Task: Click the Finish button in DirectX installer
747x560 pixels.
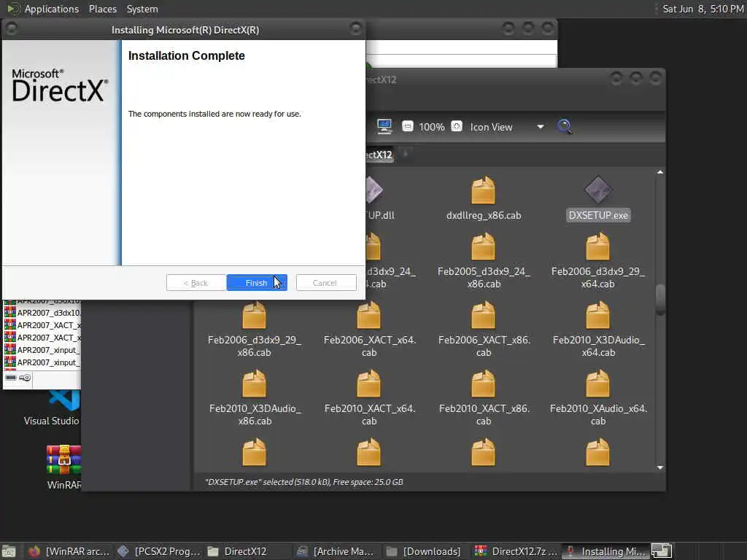Action: coord(257,282)
